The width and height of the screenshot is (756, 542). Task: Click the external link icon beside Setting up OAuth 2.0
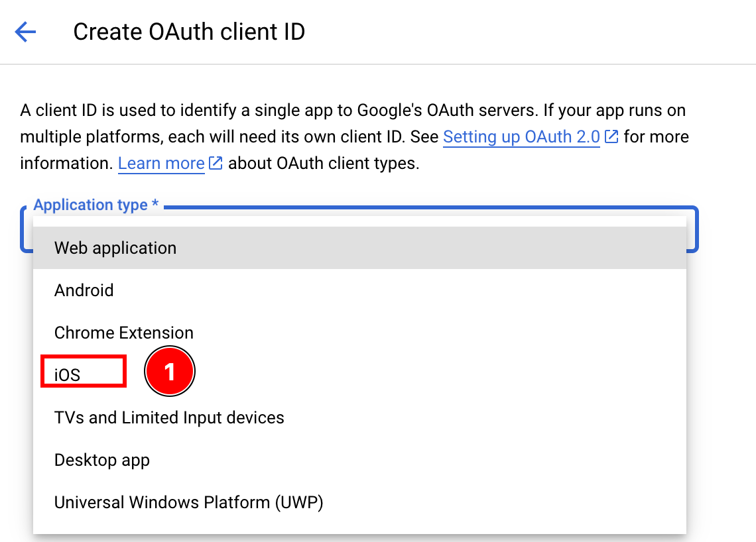pyautogui.click(x=611, y=136)
